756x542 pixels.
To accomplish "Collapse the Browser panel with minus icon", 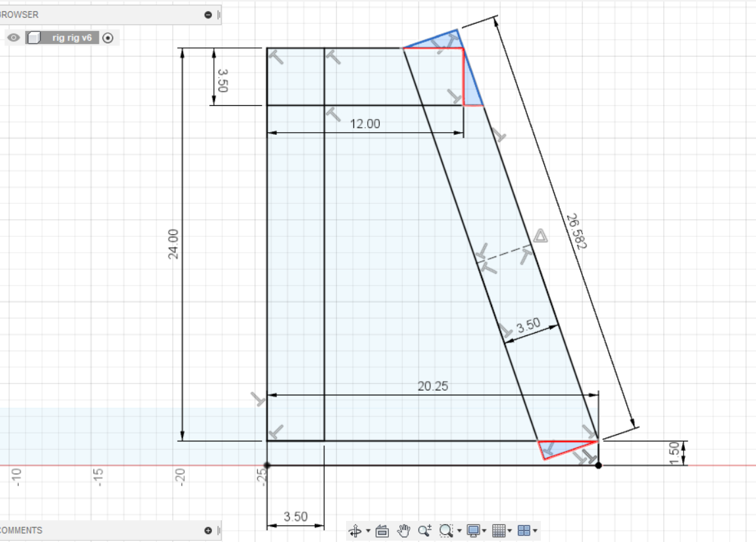I will click(209, 15).
